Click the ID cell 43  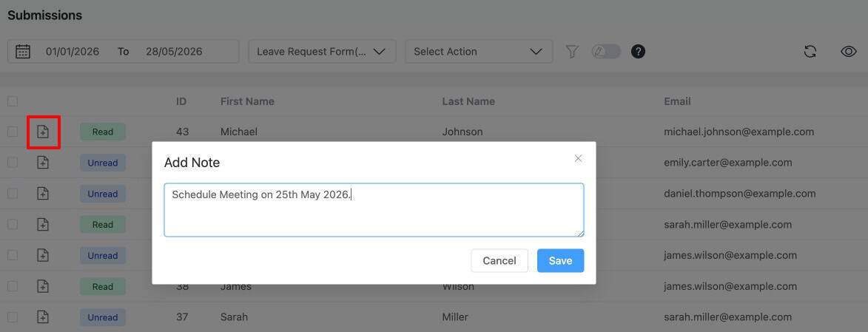point(182,132)
